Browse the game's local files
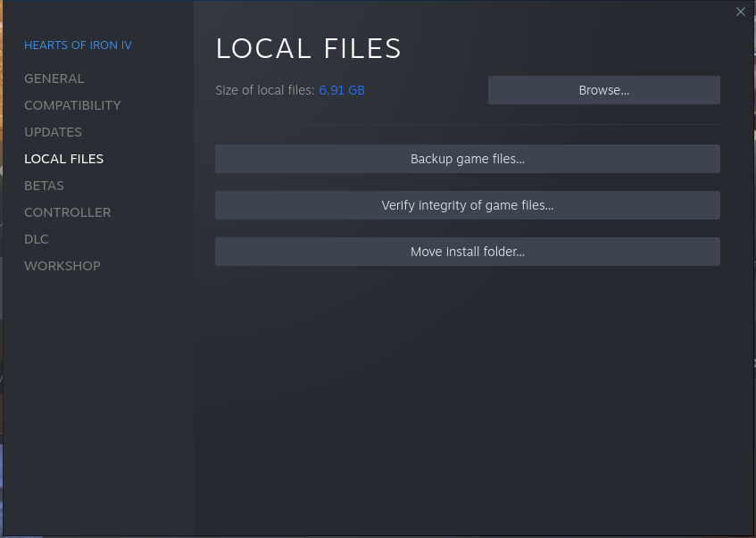 tap(603, 90)
